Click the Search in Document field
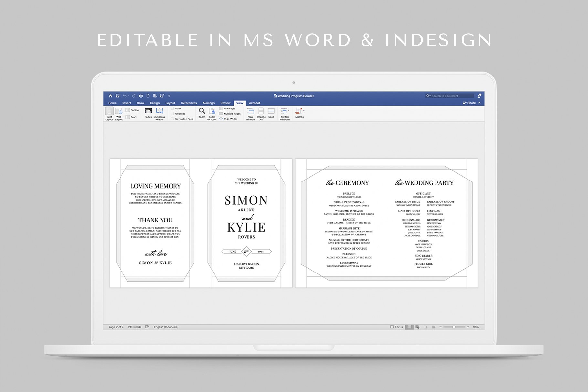 tap(450, 96)
